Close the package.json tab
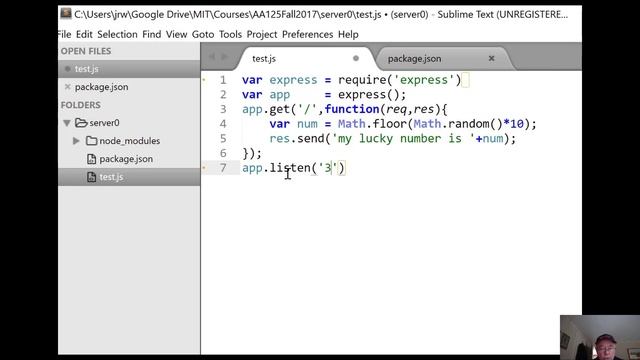 (x=491, y=58)
